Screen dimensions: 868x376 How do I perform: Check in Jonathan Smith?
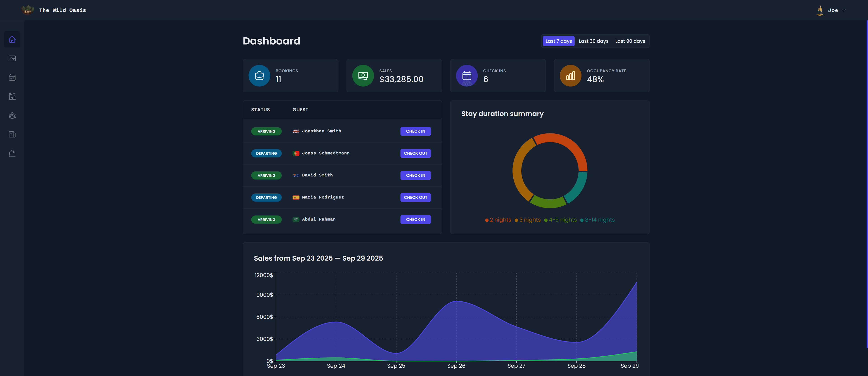point(415,131)
